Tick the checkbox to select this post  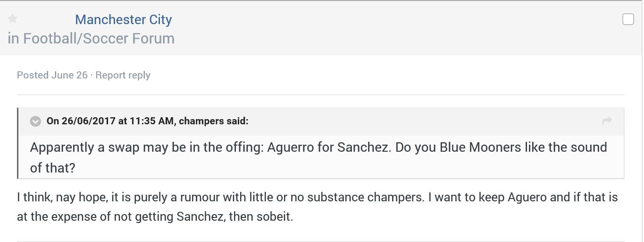point(628,19)
